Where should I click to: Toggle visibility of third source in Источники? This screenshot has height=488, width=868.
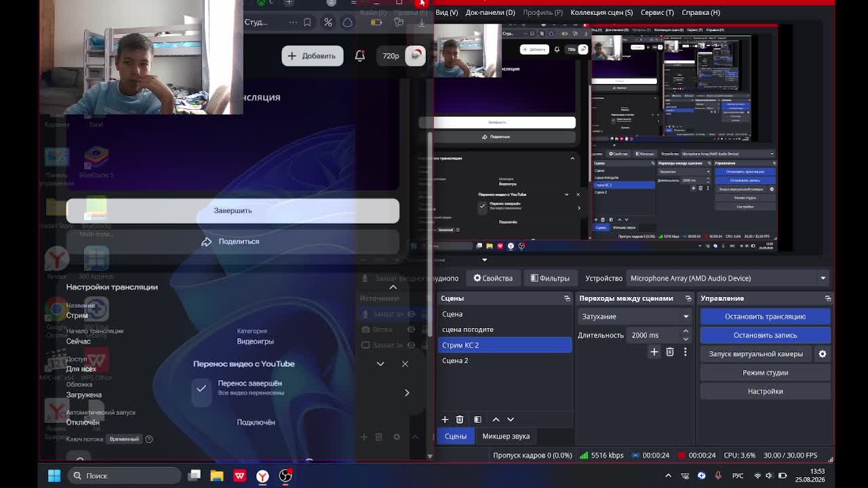point(411,345)
